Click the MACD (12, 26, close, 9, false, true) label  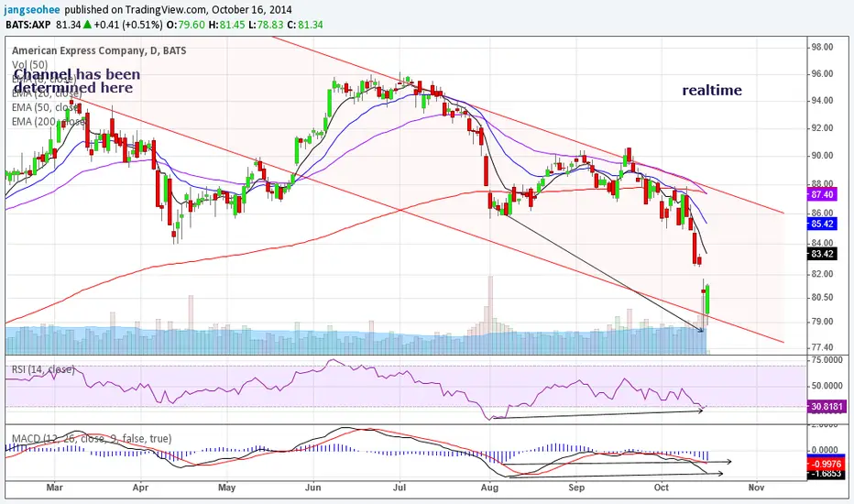pyautogui.click(x=92, y=438)
